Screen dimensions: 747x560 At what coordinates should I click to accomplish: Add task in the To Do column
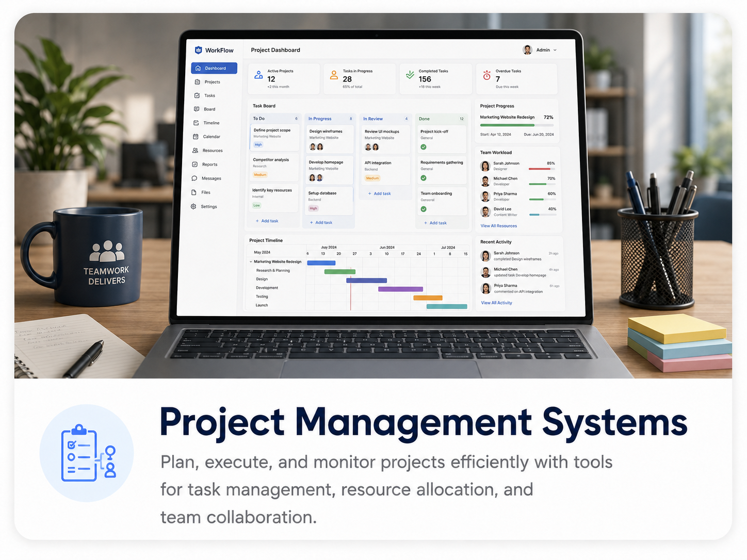tap(267, 221)
